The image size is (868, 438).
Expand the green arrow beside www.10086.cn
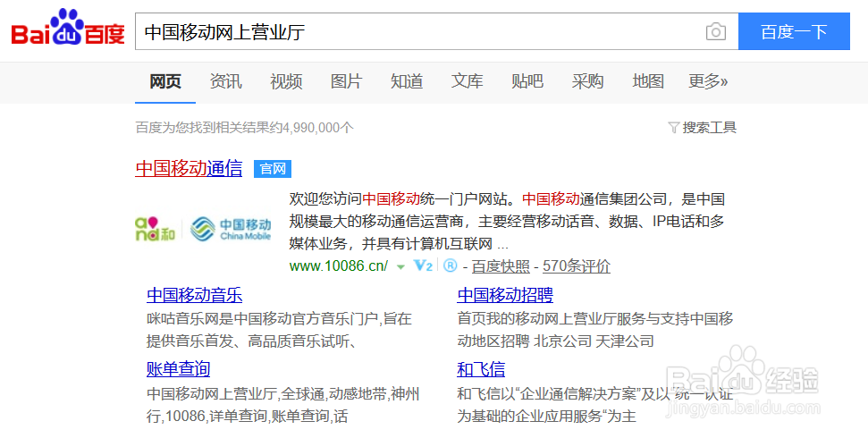pos(400,267)
